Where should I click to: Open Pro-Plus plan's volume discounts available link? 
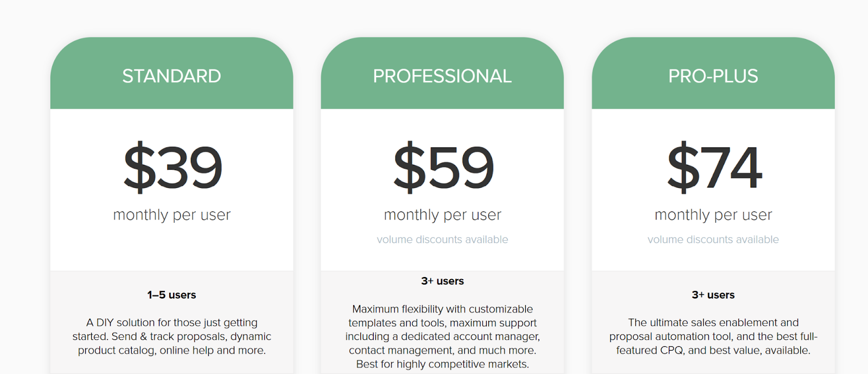point(713,240)
